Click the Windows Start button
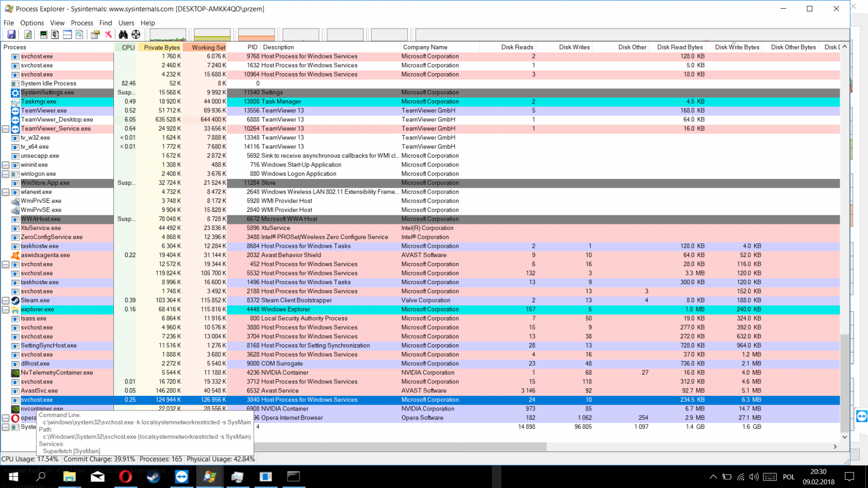The height and width of the screenshot is (488, 868). 13,477
